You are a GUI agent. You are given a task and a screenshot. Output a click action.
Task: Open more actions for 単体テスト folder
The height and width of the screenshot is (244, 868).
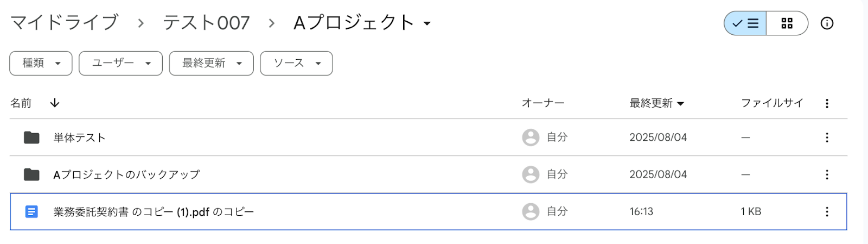coord(827,137)
